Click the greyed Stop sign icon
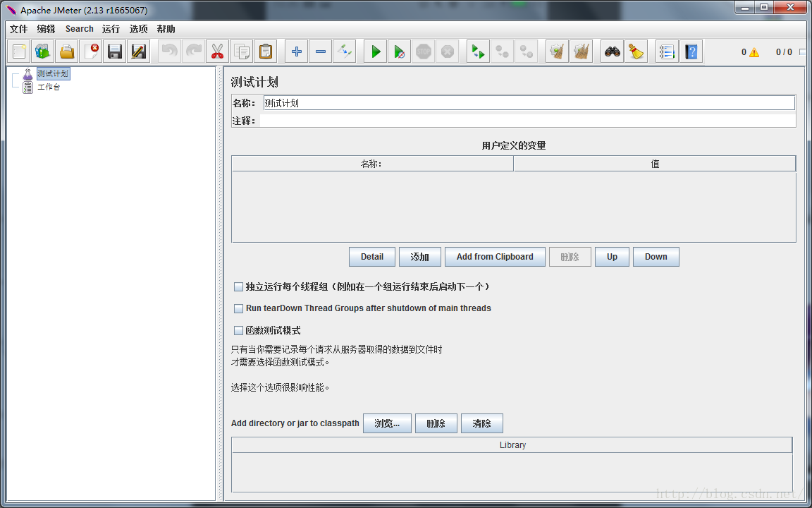 (x=423, y=52)
